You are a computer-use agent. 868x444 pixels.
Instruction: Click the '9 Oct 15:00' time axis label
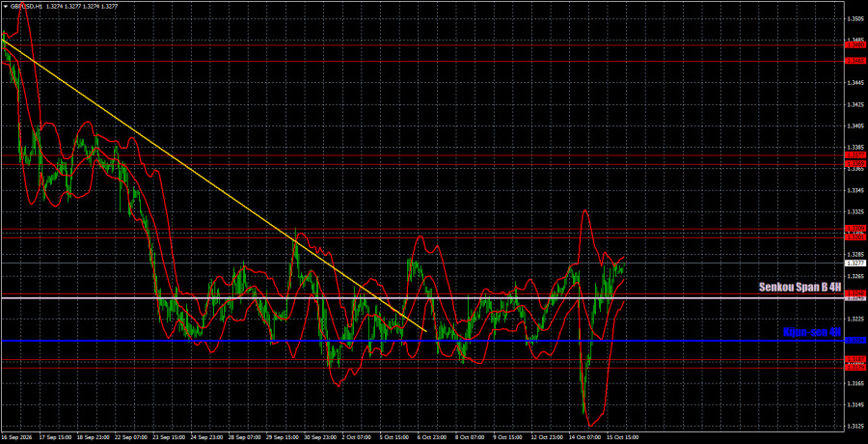pos(506,437)
